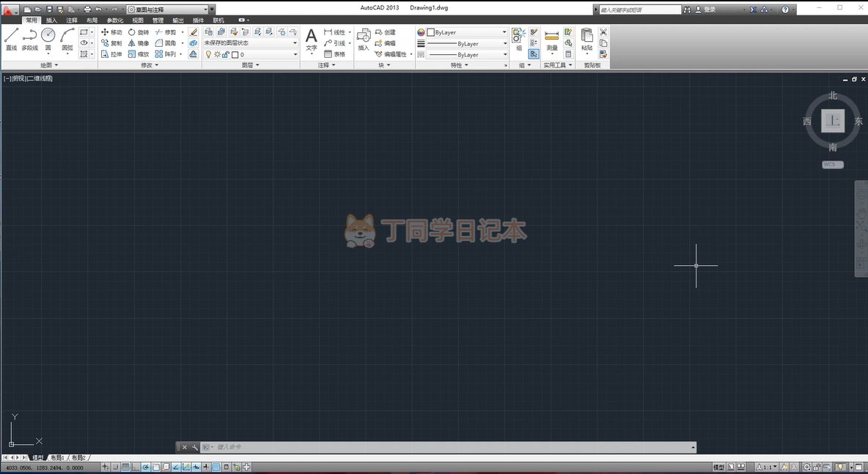Click the Linear dimension (线性) tool

335,32
